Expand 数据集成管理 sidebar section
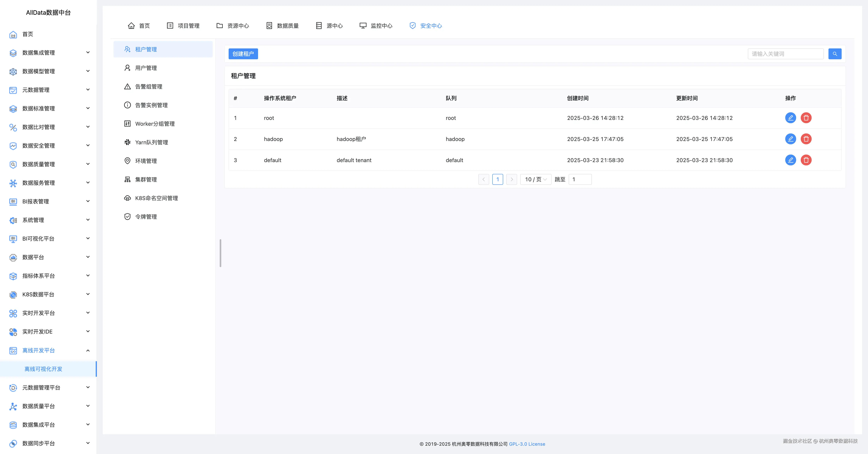Viewport: 868px width, 454px height. (x=49, y=52)
